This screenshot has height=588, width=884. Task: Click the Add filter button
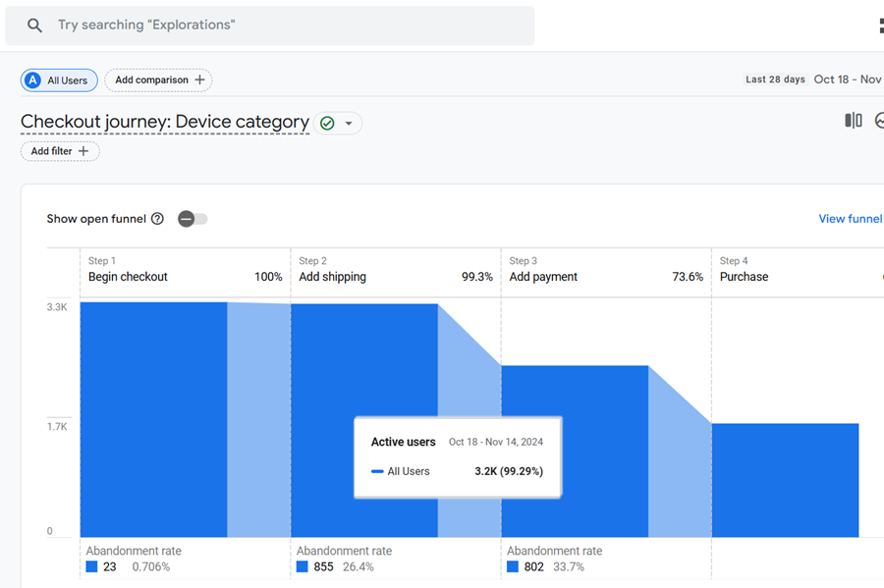tap(60, 151)
